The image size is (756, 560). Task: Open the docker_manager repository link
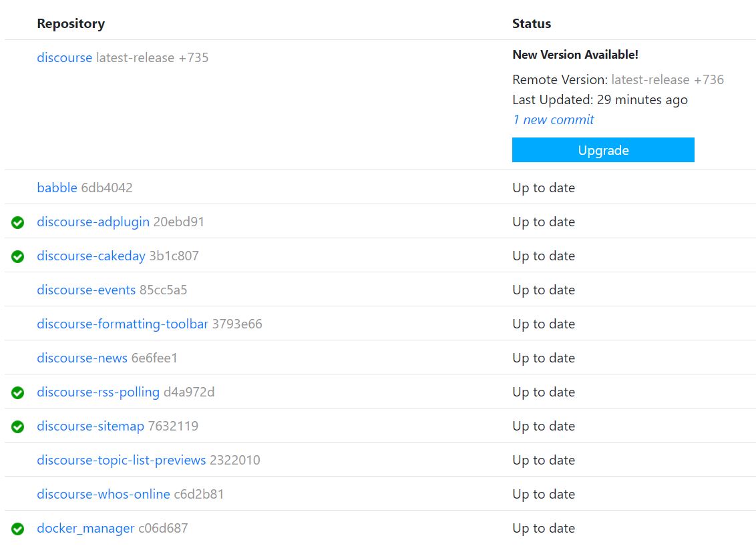tap(86, 528)
